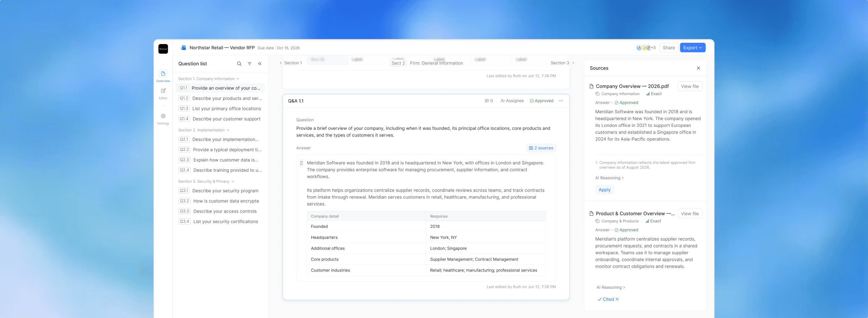The width and height of the screenshot is (868, 318).
Task: Open comments on Q&A 1.1
Action: pyautogui.click(x=489, y=101)
